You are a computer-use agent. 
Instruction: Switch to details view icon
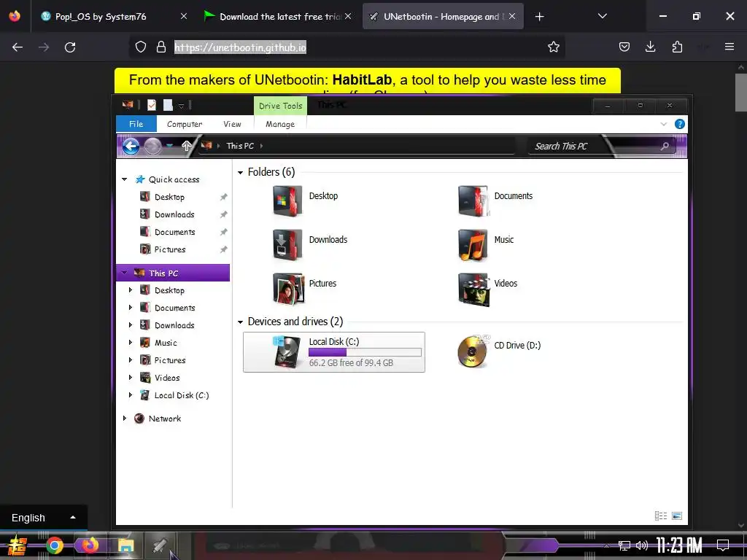(x=661, y=516)
